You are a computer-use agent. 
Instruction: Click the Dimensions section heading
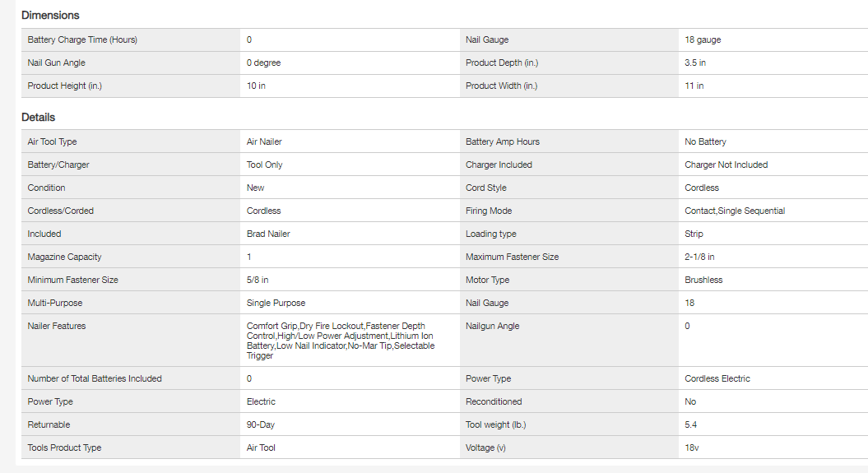(50, 15)
